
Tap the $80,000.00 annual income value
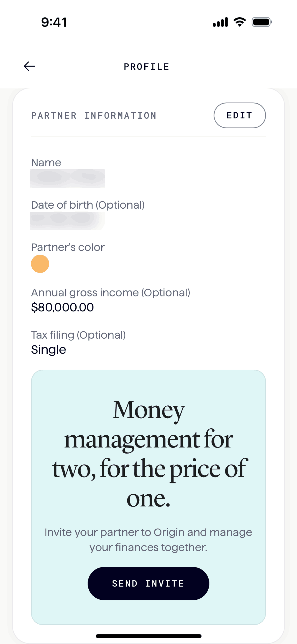coord(62,307)
